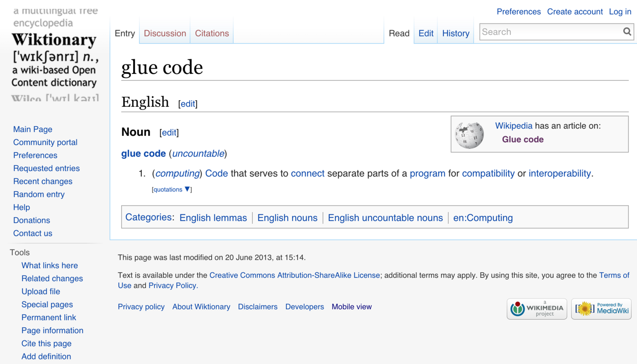Click the Wikimedia project badge
The height and width of the screenshot is (364, 637).
pyautogui.click(x=537, y=309)
